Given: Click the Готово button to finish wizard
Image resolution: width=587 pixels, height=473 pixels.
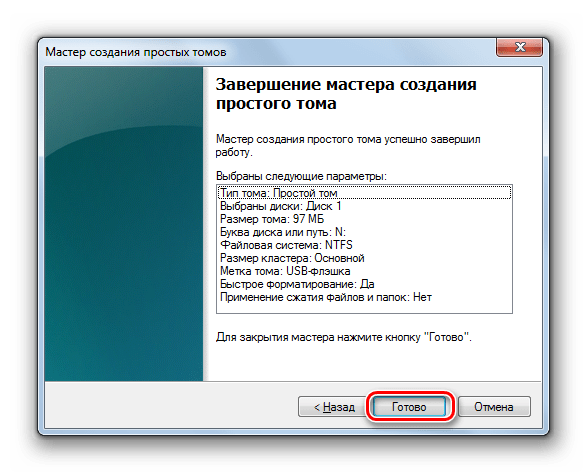Looking at the screenshot, I should pos(410,407).
